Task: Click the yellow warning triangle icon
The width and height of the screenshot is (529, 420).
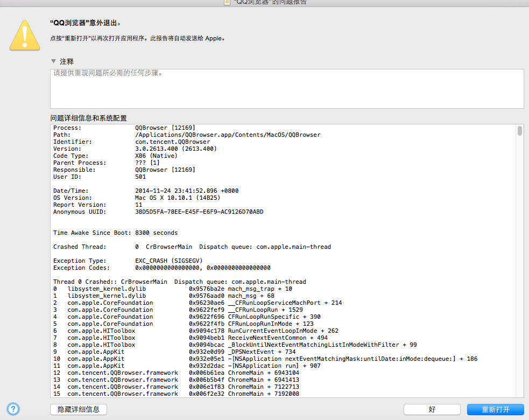Action: (25, 35)
